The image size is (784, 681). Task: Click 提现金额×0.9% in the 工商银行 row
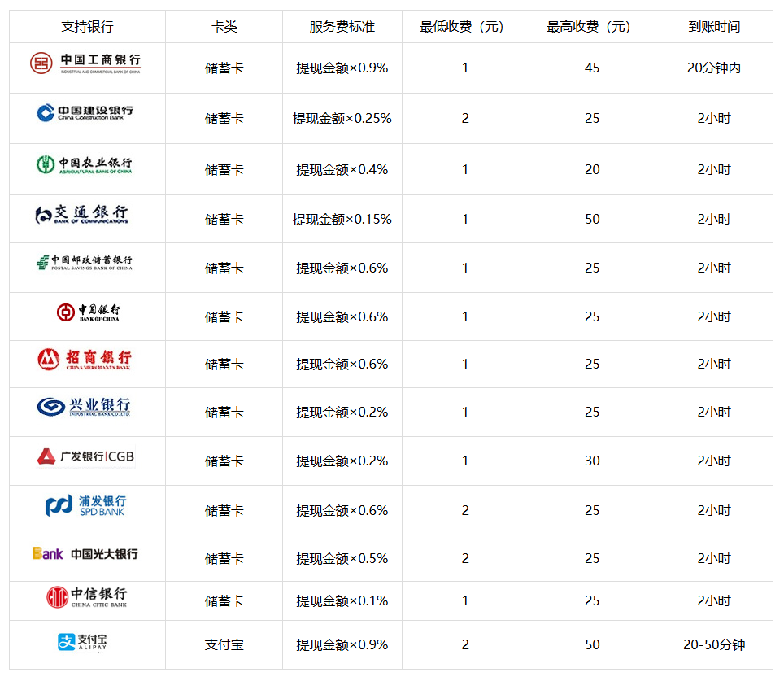[x=342, y=68]
